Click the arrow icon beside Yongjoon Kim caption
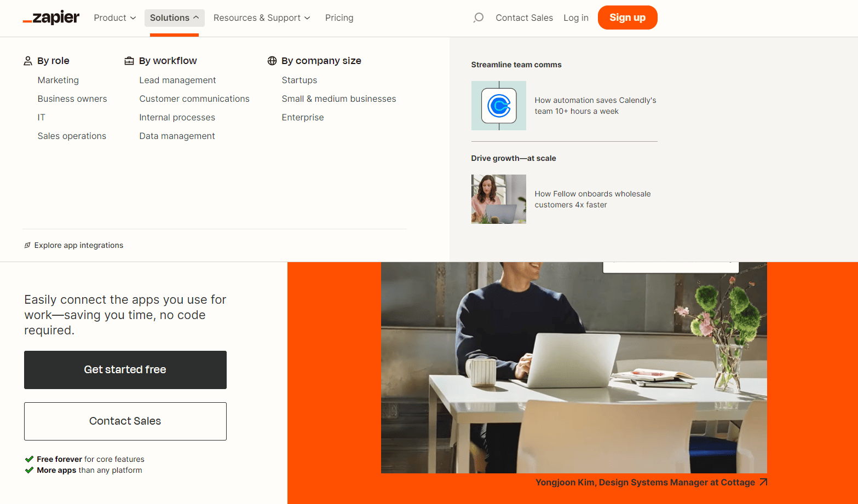The image size is (858, 504). (x=763, y=482)
